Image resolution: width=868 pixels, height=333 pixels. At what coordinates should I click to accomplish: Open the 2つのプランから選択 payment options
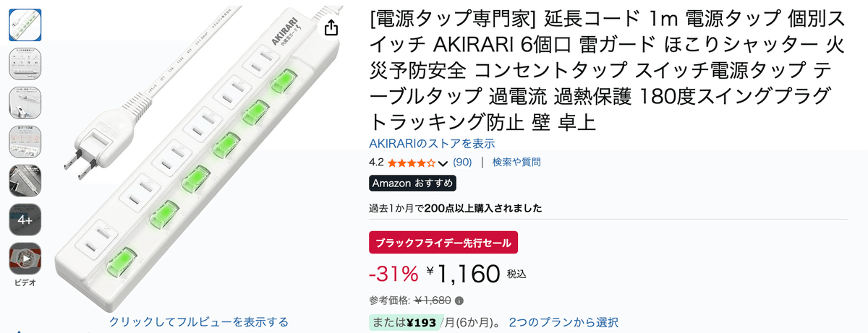coord(563,322)
